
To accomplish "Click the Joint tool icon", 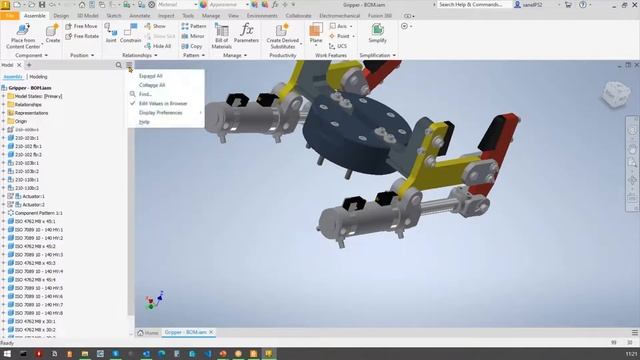I will click(x=110, y=30).
